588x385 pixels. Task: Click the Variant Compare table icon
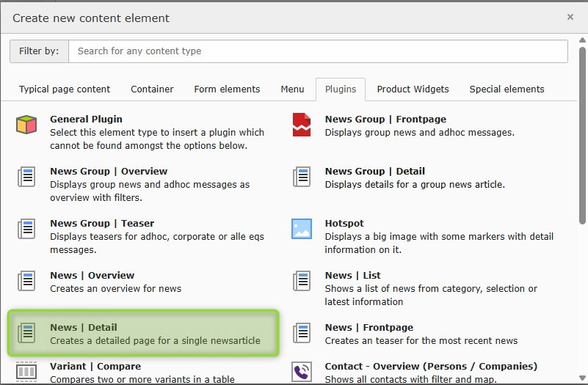click(x=26, y=371)
